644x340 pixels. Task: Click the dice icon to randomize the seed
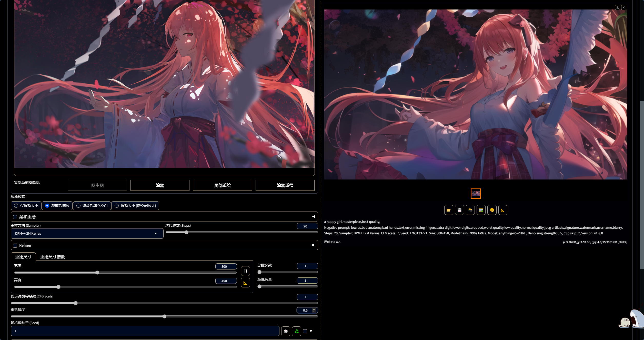pyautogui.click(x=286, y=331)
